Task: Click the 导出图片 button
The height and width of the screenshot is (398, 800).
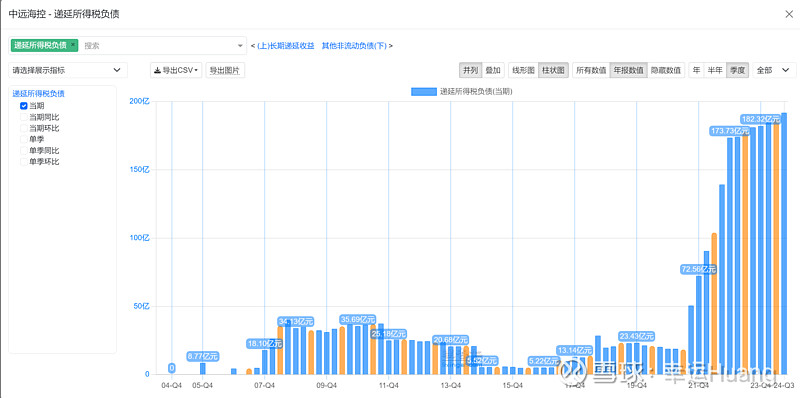Action: [225, 70]
